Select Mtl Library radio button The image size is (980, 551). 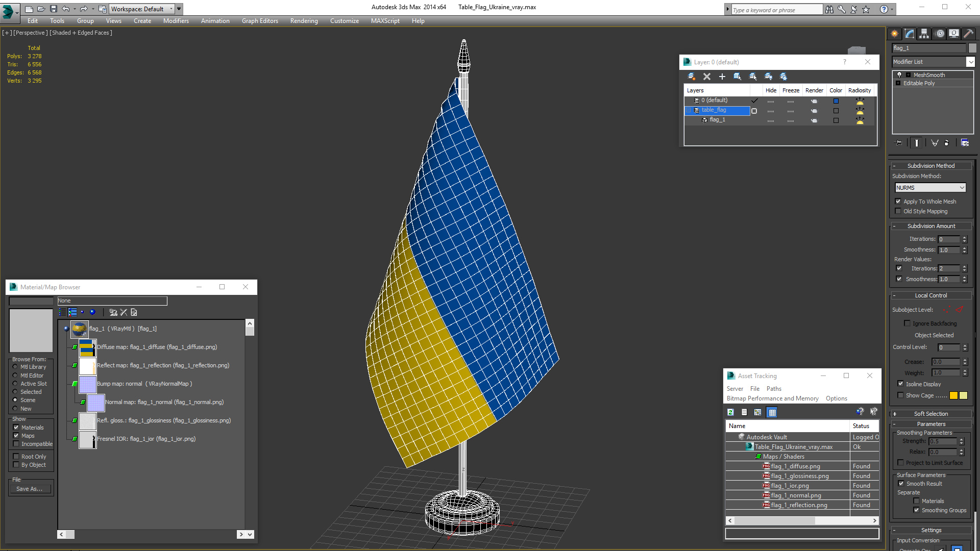(15, 367)
